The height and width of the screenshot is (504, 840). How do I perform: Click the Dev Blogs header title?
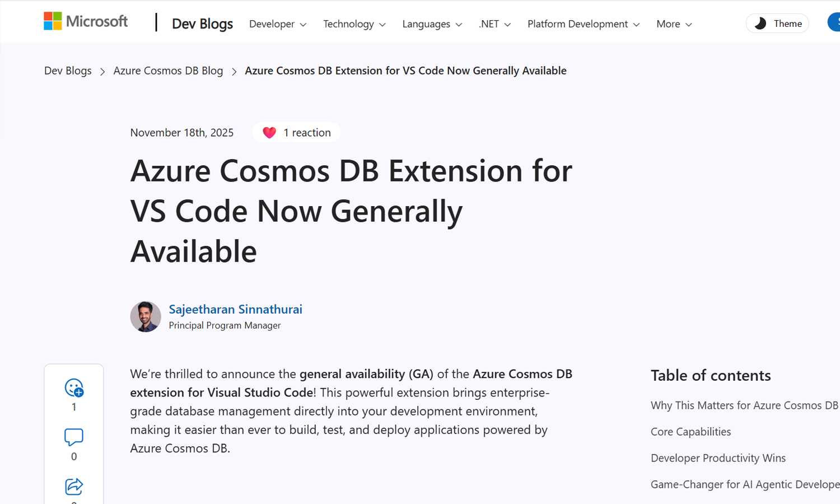[x=202, y=24]
